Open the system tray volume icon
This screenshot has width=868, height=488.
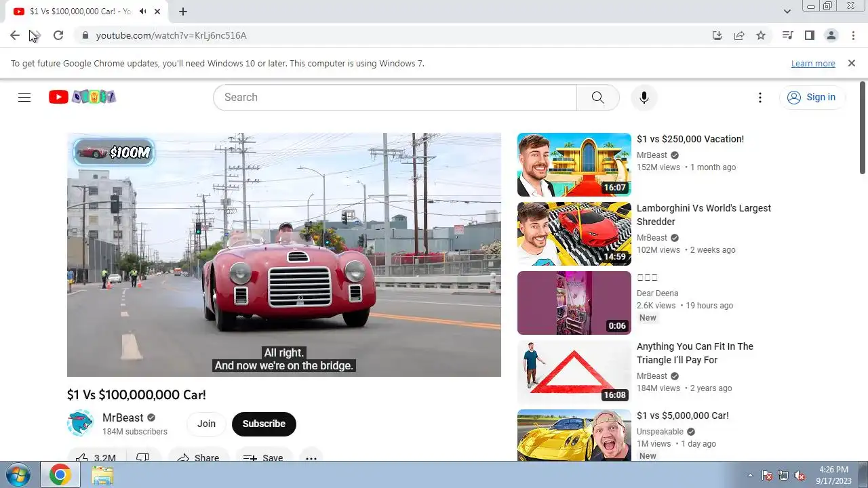(x=800, y=475)
